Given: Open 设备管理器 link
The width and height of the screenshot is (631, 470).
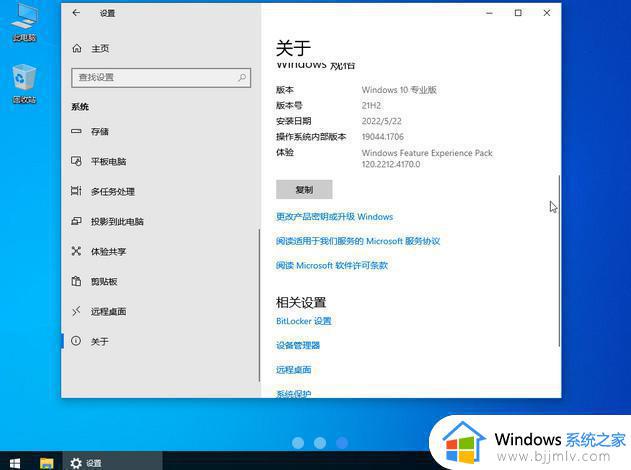Looking at the screenshot, I should point(298,345).
